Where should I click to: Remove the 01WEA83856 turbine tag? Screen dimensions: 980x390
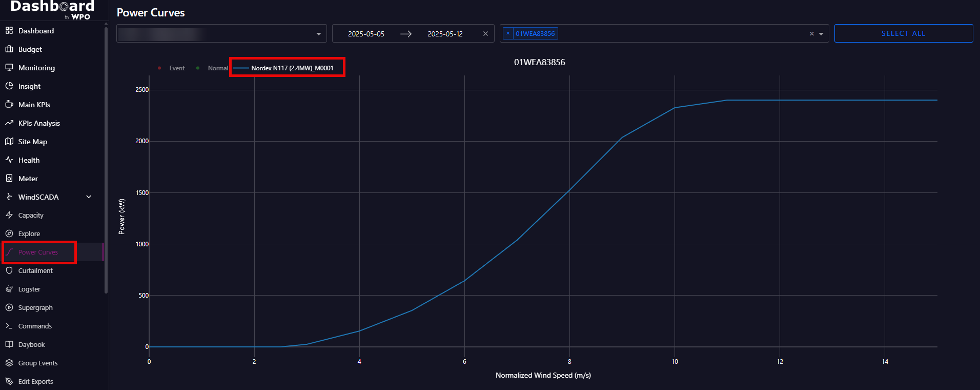[x=508, y=33]
